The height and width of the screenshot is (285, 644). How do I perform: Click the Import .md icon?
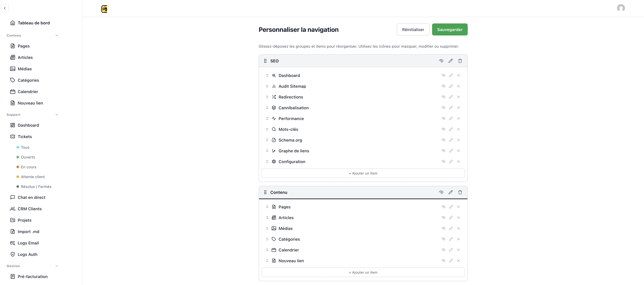tap(13, 231)
